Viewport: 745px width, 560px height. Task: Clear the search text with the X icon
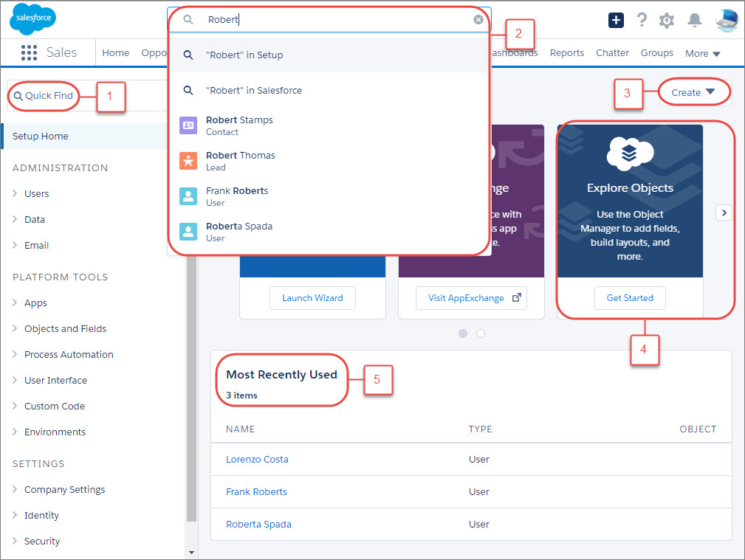click(478, 19)
